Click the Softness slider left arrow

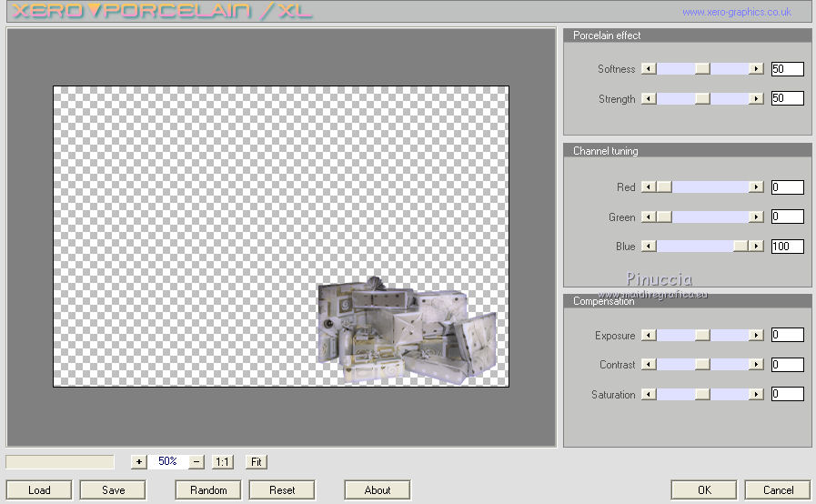click(649, 69)
